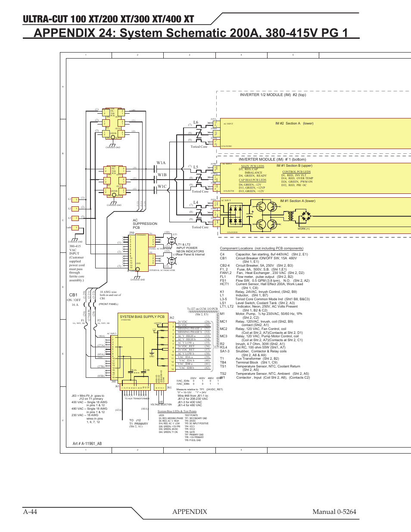Viewport: 411px width, 532px height.
Task: Click the Earth input terminal box
Action: 75,228
